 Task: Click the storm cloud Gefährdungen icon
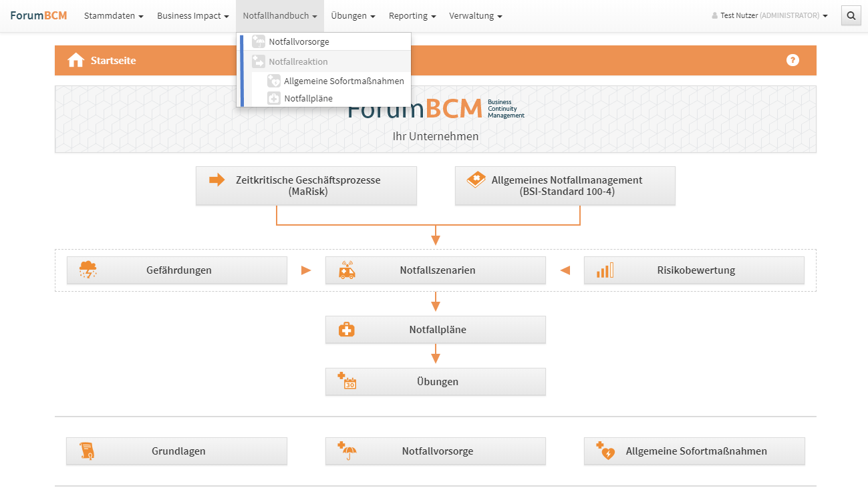click(x=88, y=270)
